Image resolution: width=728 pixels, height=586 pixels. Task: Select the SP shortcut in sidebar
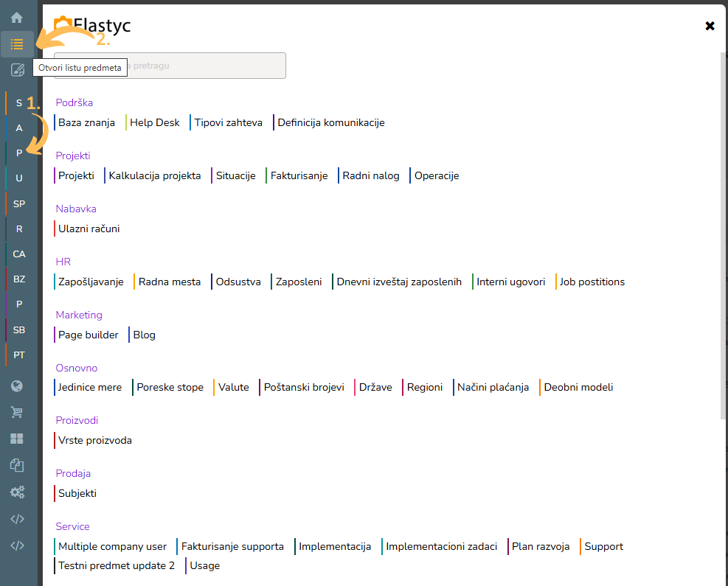pos(19,203)
